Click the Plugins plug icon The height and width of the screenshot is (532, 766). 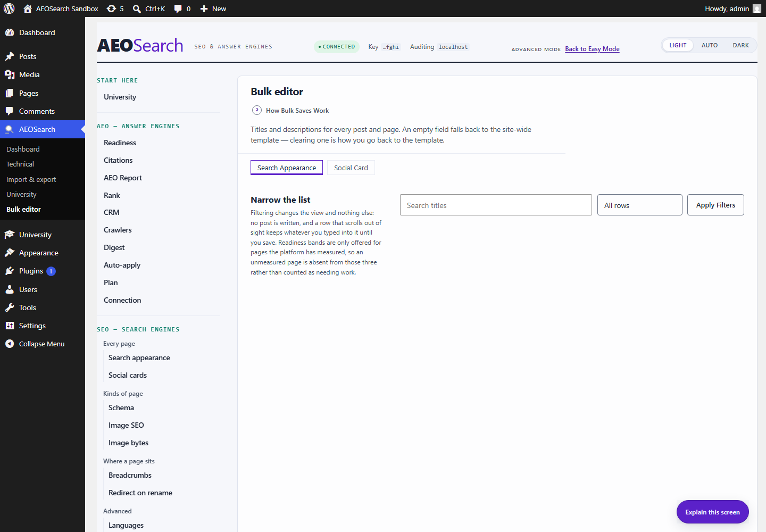point(10,271)
